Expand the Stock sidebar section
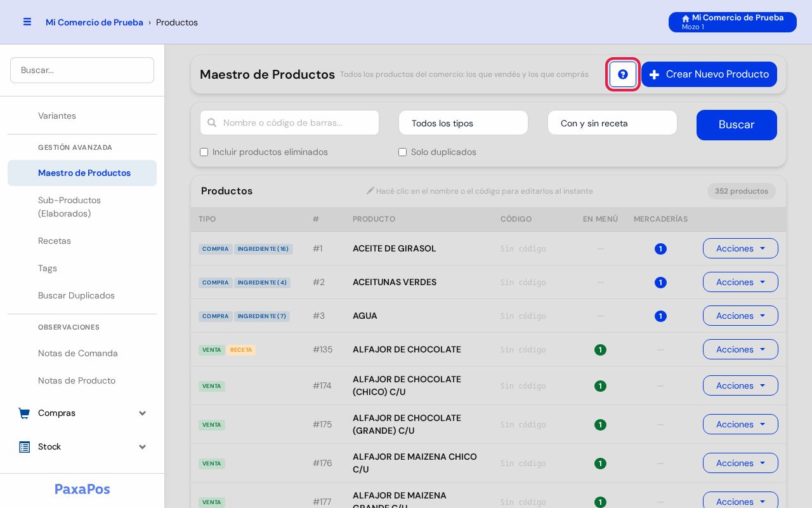 click(x=82, y=447)
